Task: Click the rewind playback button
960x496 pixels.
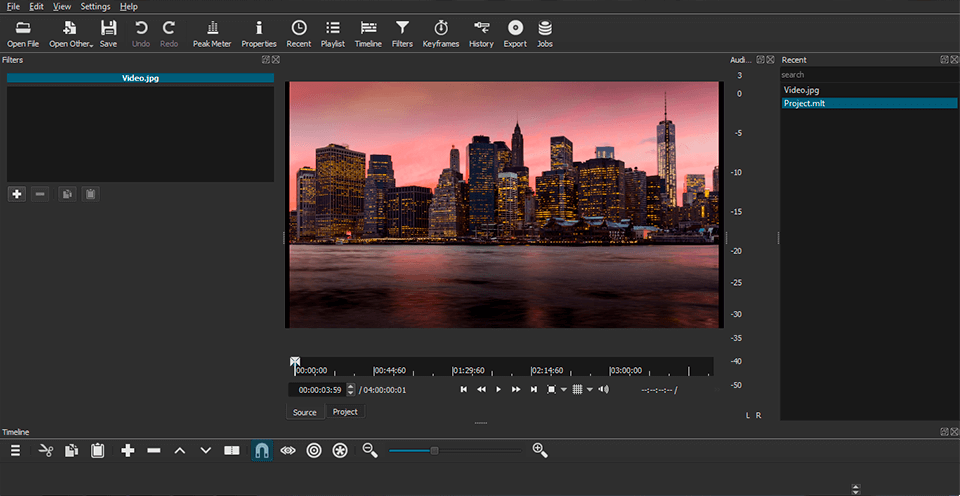Action: coord(481,389)
